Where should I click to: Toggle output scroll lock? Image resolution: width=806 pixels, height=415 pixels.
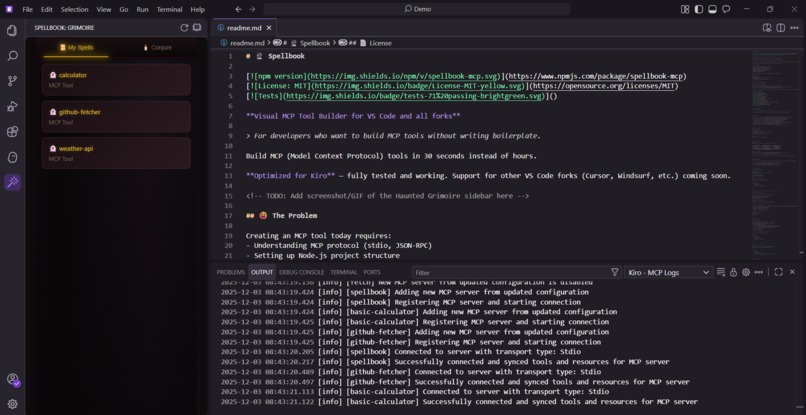[x=734, y=273]
